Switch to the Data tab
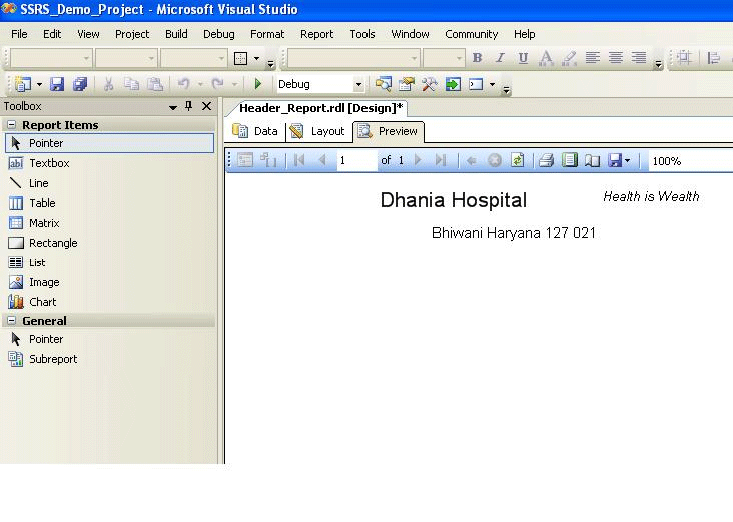The image size is (733, 522). click(x=255, y=131)
